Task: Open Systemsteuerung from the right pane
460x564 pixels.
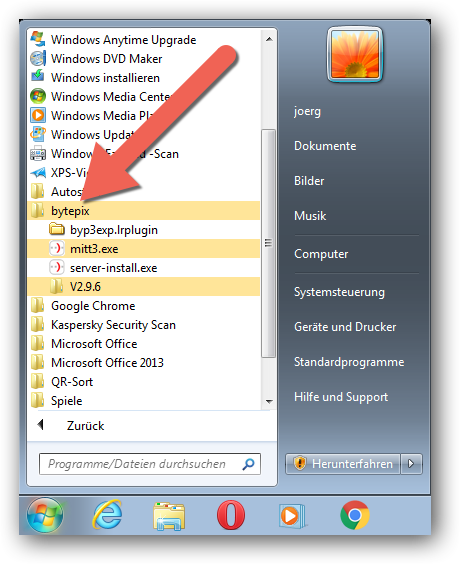Action: (339, 292)
